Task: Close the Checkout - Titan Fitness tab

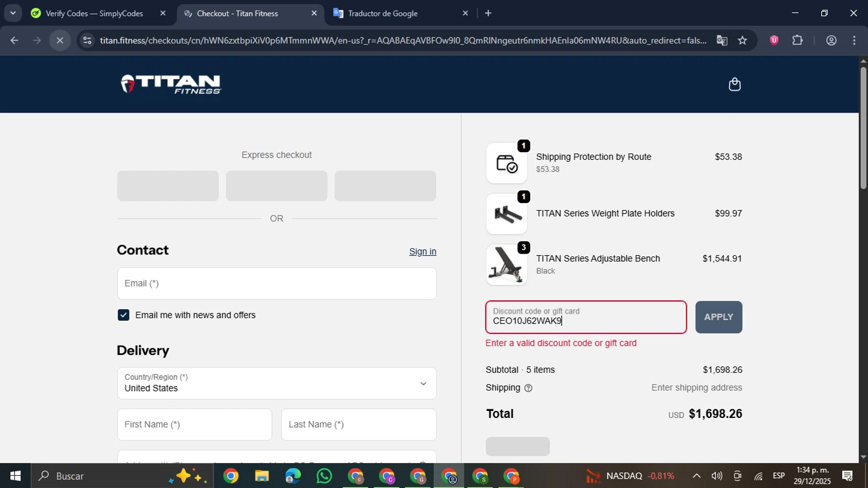Action: point(314,13)
